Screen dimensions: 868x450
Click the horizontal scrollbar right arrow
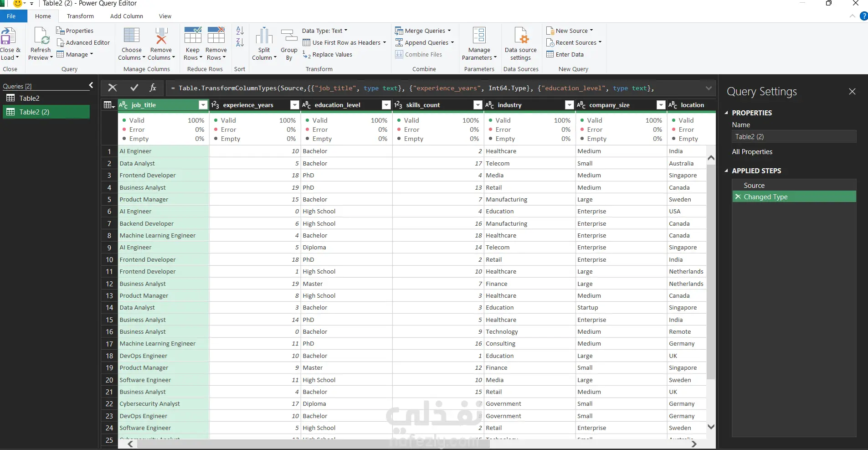click(x=694, y=444)
